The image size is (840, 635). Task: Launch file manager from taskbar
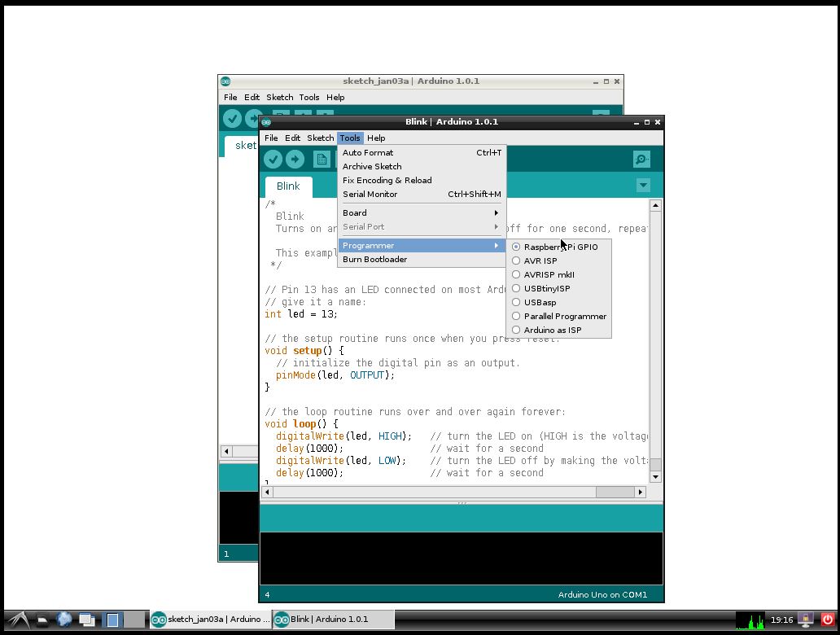point(42,620)
